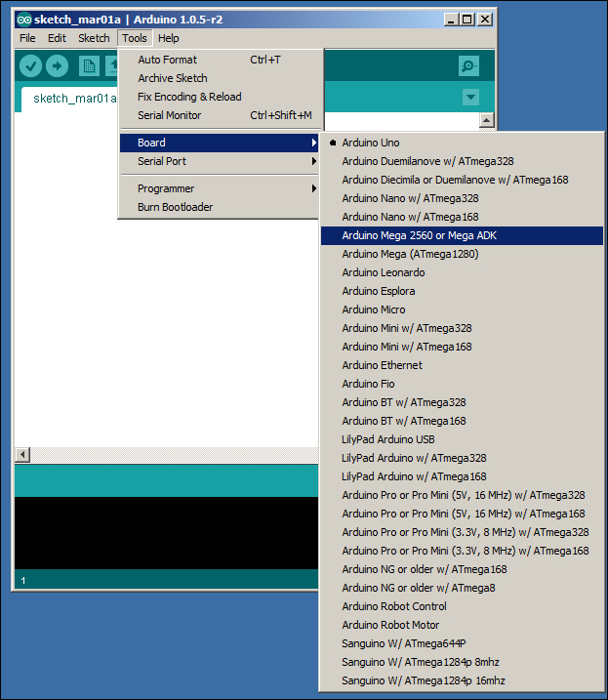The height and width of the screenshot is (700, 608).
Task: Click the horizontal scroll left arrow
Action: (22, 455)
